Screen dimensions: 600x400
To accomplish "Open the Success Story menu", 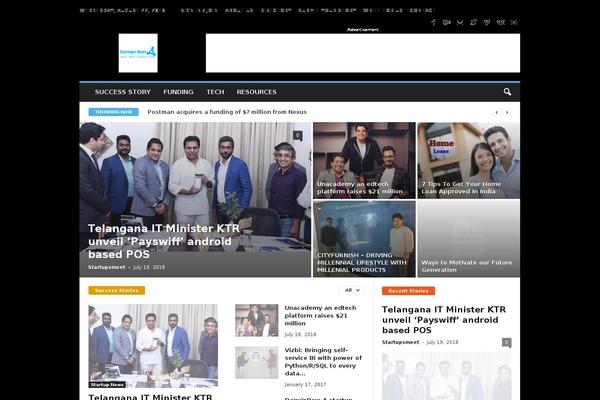I will pos(122,92).
